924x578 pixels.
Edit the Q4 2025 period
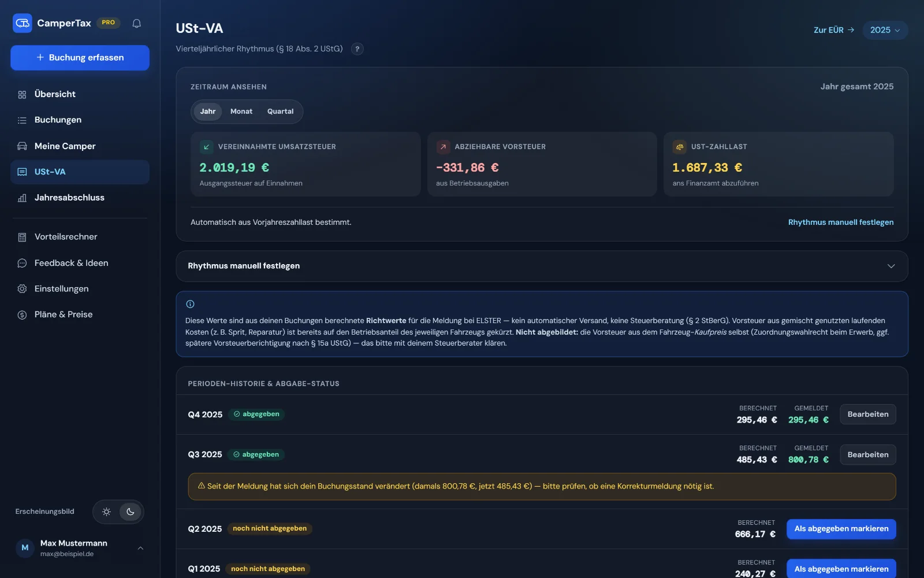click(868, 414)
